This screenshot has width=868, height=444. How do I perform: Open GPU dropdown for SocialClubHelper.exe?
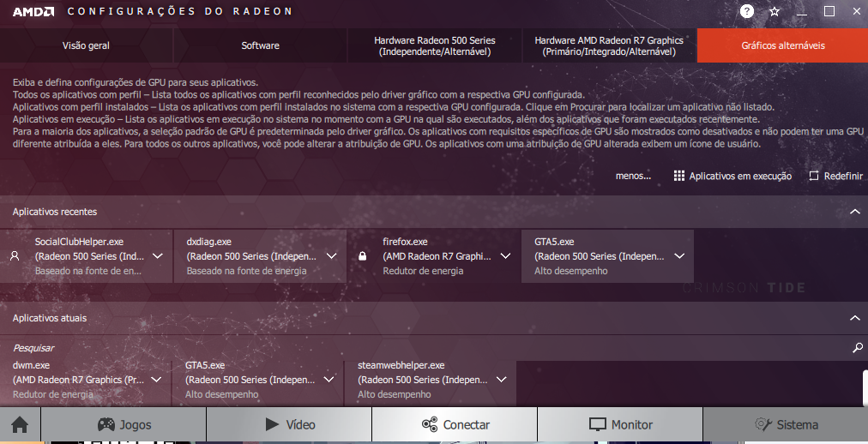pyautogui.click(x=158, y=256)
